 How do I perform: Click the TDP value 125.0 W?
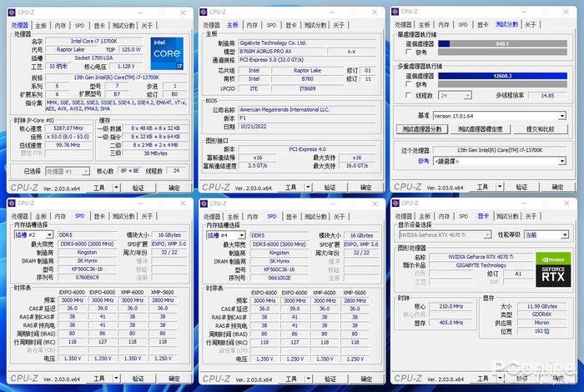[131, 49]
